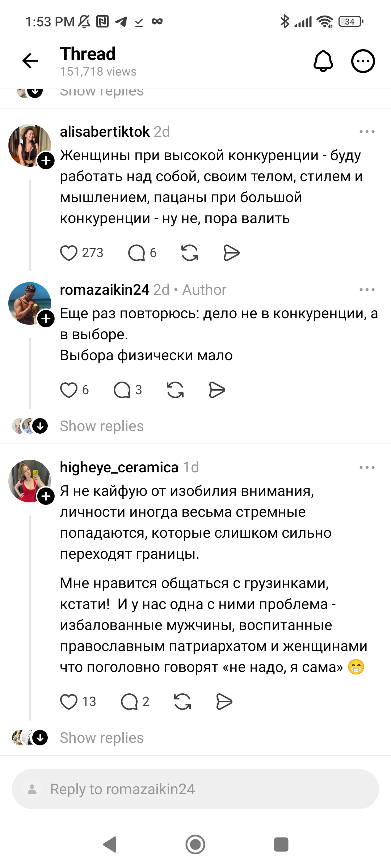Repost higheye_ceramica's comment
This screenshot has width=391, height=868.
click(x=182, y=702)
